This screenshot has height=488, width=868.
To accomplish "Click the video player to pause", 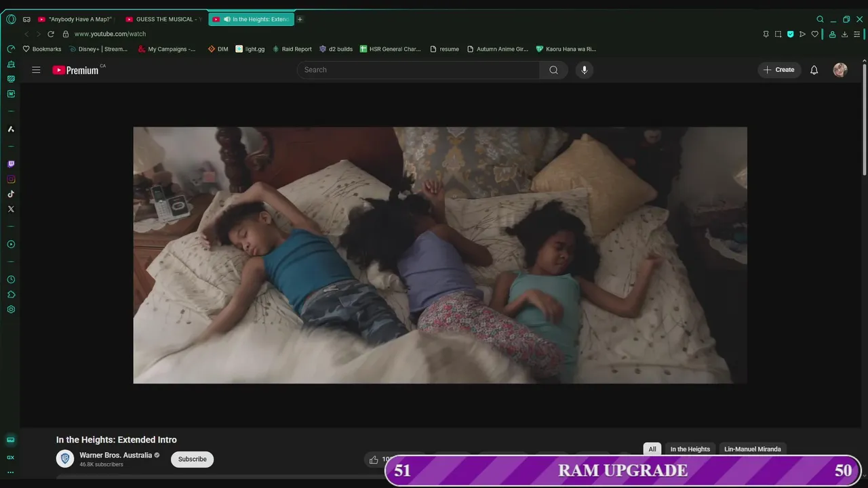I will coord(440,255).
